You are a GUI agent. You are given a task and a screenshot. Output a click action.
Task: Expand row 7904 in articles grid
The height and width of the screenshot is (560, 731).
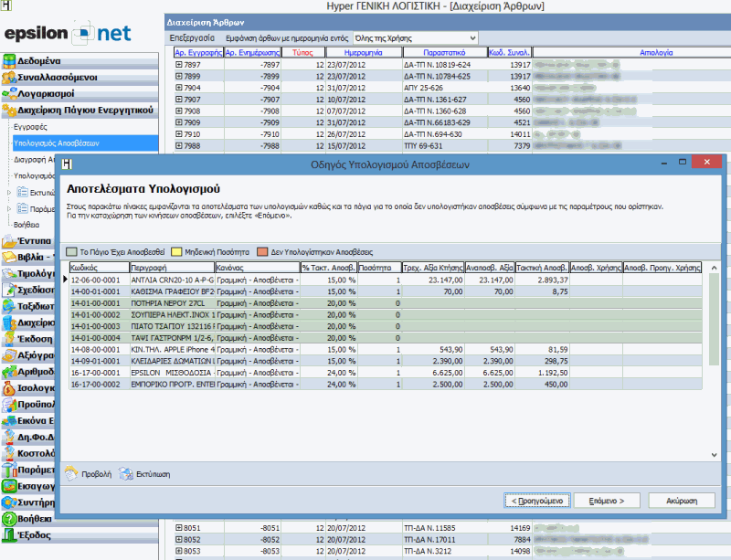179,89
